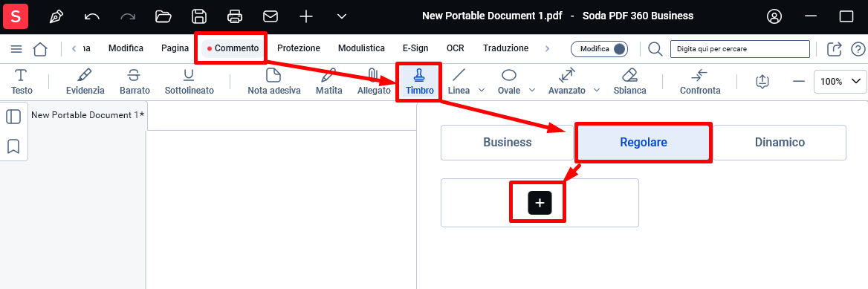Send document by email envelope icon

coord(271,16)
